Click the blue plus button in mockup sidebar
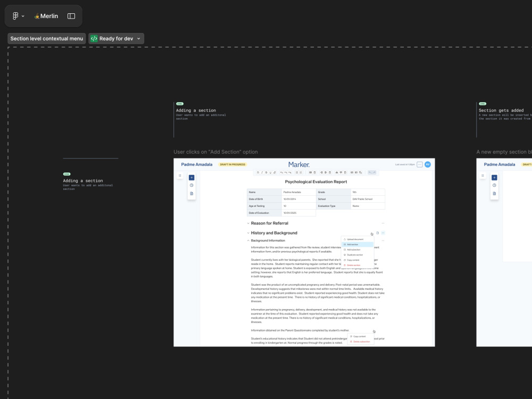 pyautogui.click(x=192, y=178)
